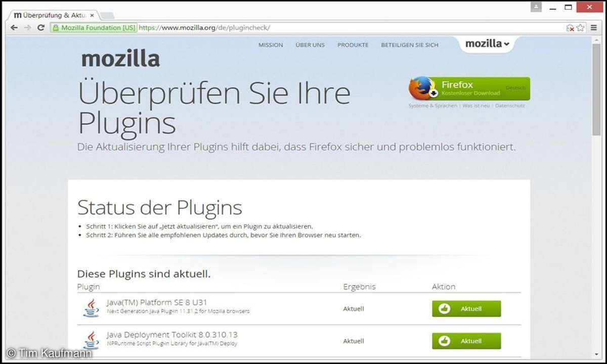
Task: Click the Aktion column header
Action: 444,287
